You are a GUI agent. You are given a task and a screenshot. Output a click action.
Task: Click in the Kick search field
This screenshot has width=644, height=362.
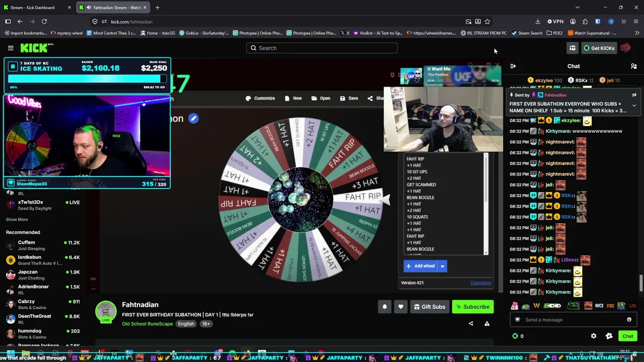click(x=322, y=48)
